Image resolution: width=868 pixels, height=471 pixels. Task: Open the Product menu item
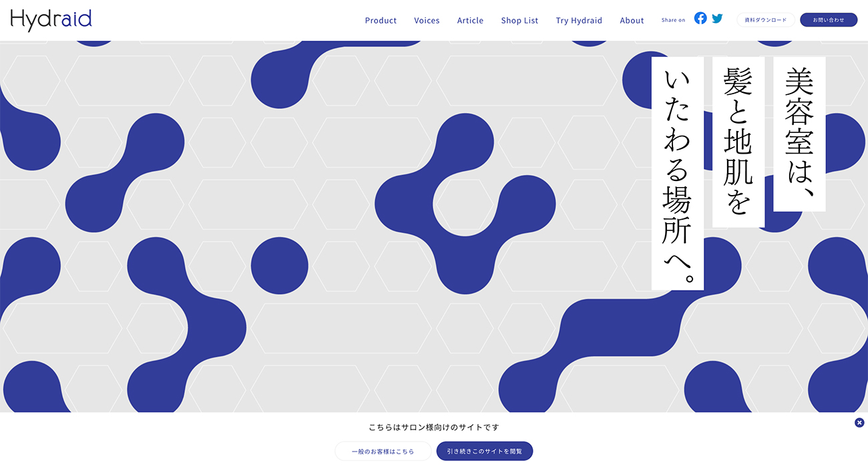[x=381, y=21]
